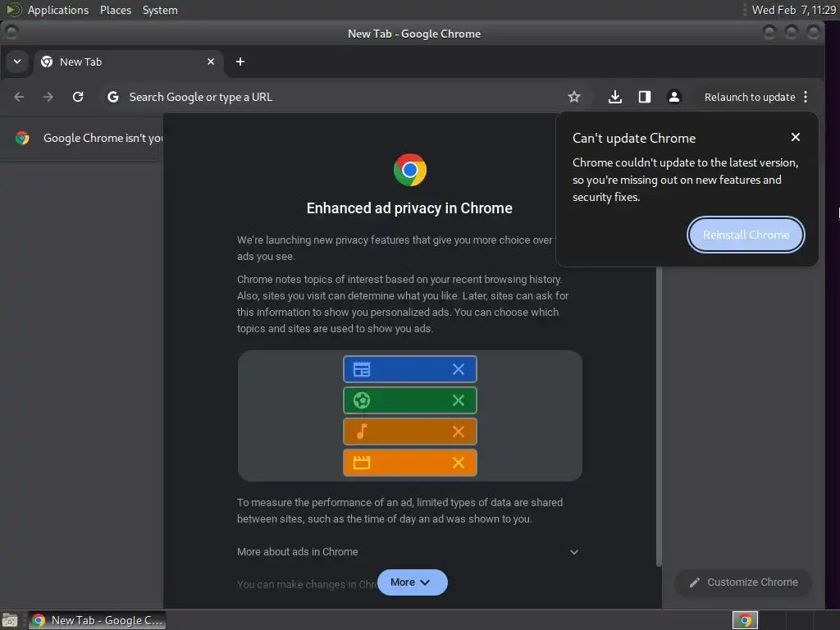Click the show desktop icon in taskbar
This screenshot has height=630, width=840.
pyautogui.click(x=10, y=620)
